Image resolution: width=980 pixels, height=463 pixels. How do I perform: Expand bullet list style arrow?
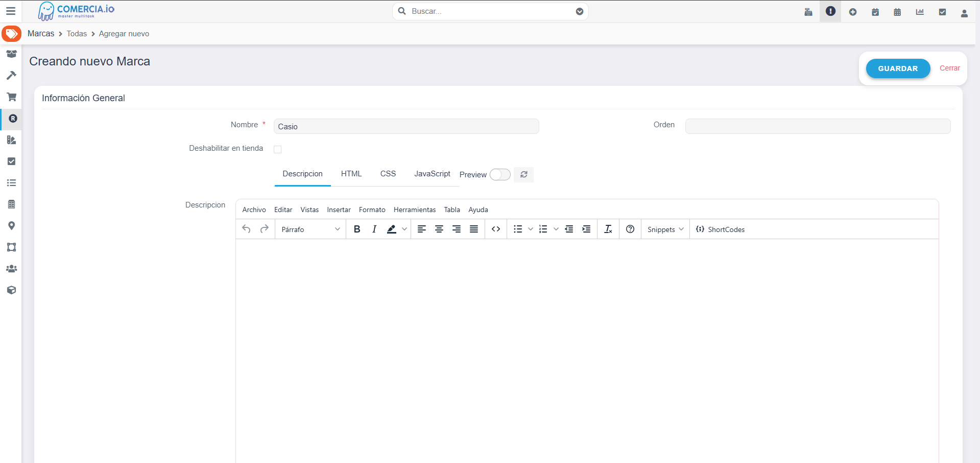click(x=531, y=229)
